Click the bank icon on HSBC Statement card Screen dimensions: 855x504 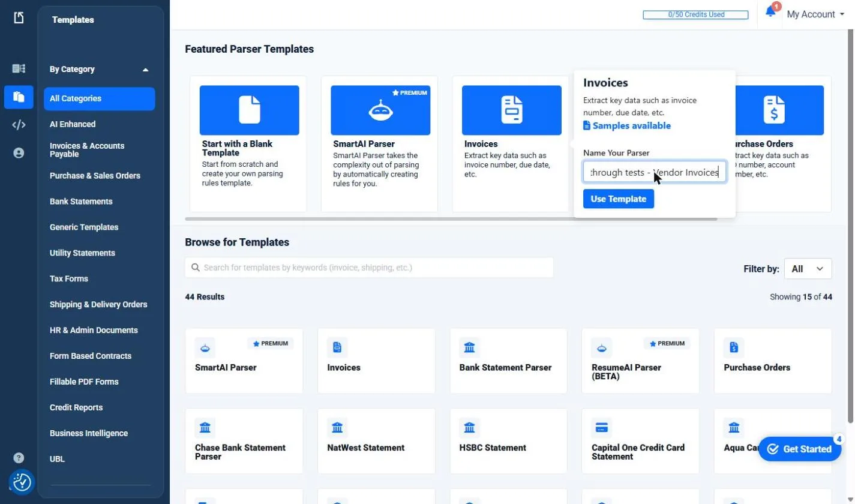[x=469, y=428]
